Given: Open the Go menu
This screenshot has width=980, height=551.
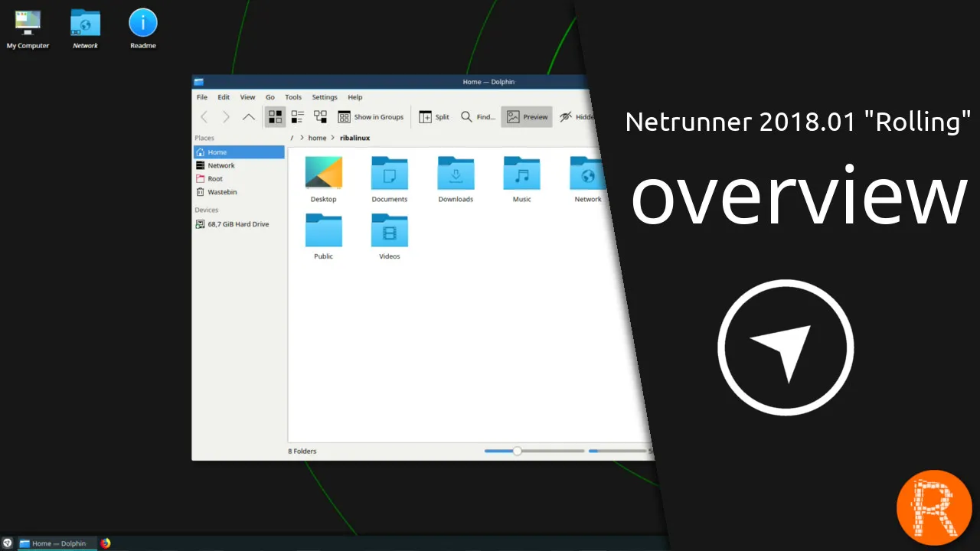Looking at the screenshot, I should tap(270, 97).
